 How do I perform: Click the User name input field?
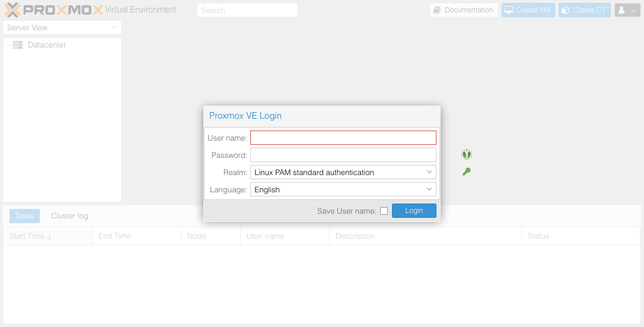pyautogui.click(x=343, y=138)
